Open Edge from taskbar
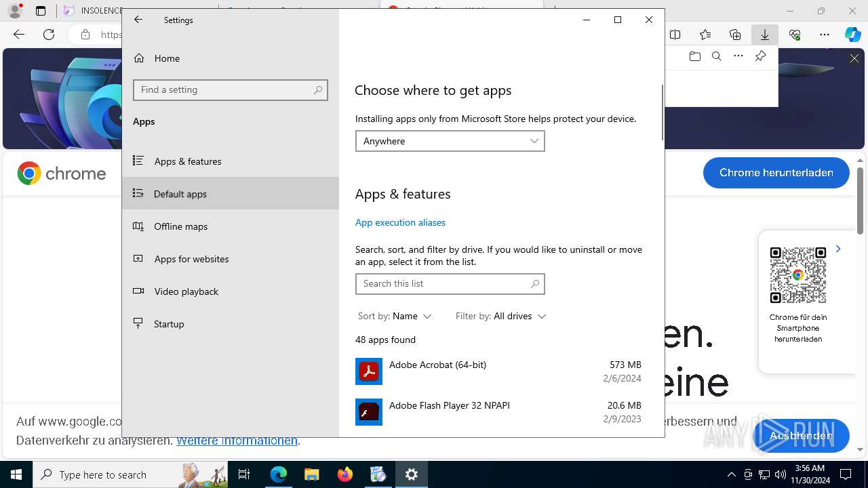This screenshot has width=868, height=488. tap(279, 474)
